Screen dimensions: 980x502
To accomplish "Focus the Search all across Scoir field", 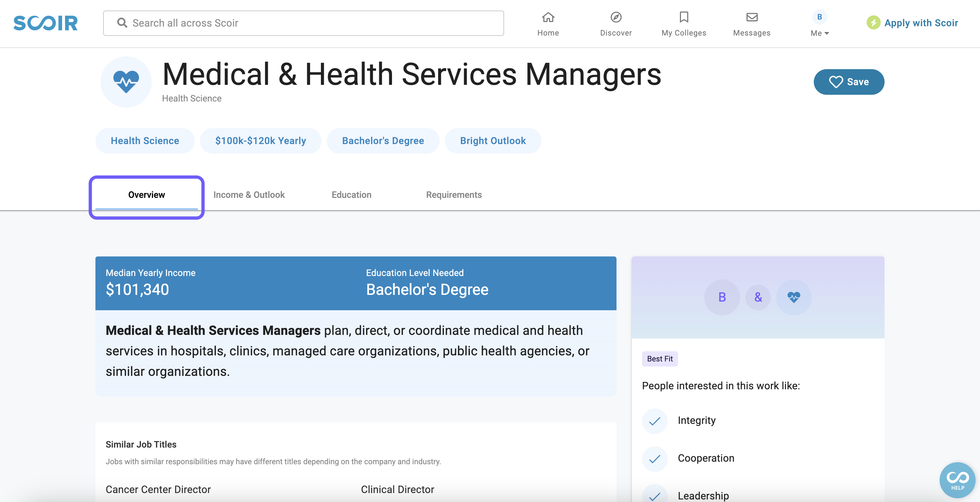I will [303, 23].
